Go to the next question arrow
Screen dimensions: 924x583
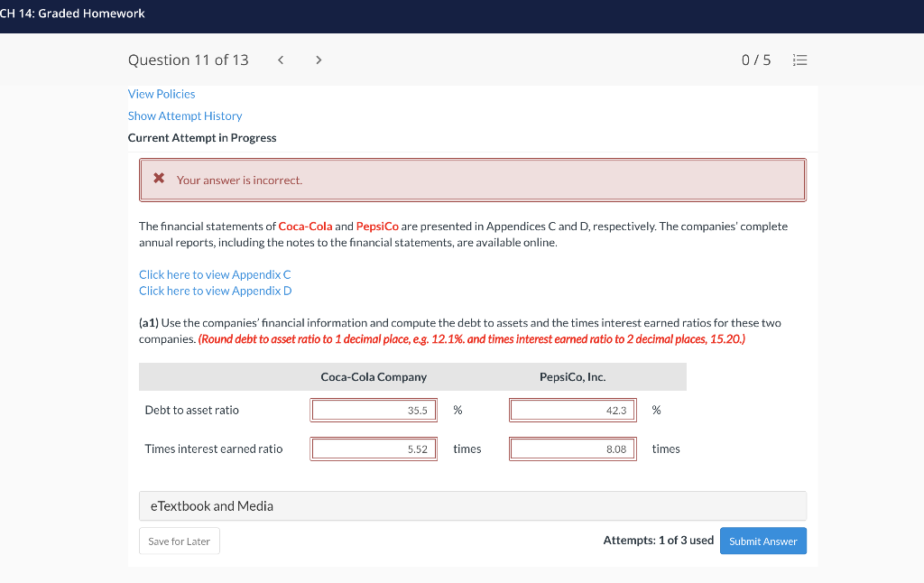point(319,60)
